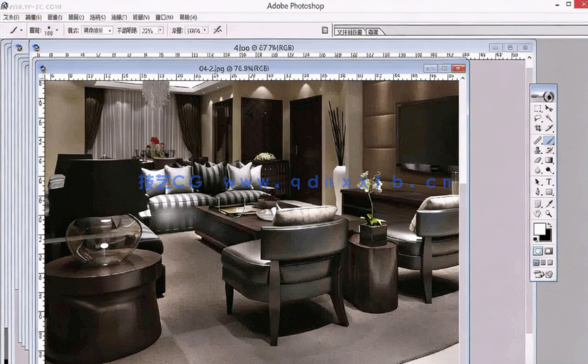588x364 pixels.
Task: Click the rear 4.jpg document window icon
Action: (36, 48)
